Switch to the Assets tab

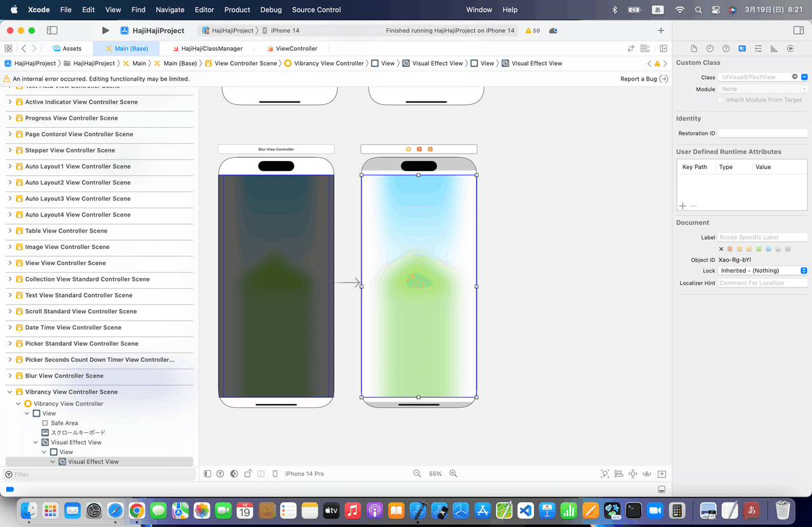click(66, 49)
